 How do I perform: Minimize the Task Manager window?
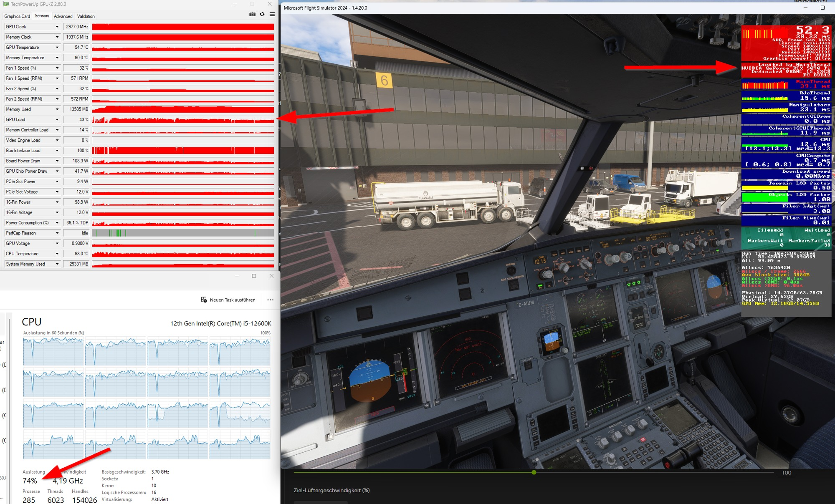tap(237, 276)
